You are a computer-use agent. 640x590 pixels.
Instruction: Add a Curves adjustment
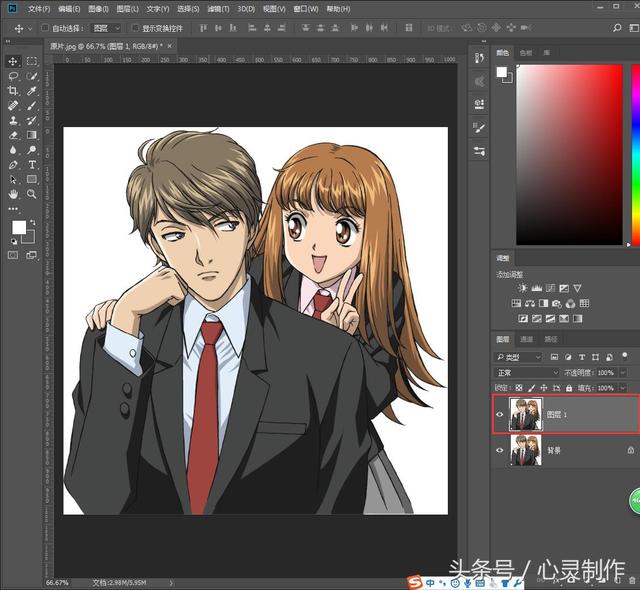pos(550,288)
